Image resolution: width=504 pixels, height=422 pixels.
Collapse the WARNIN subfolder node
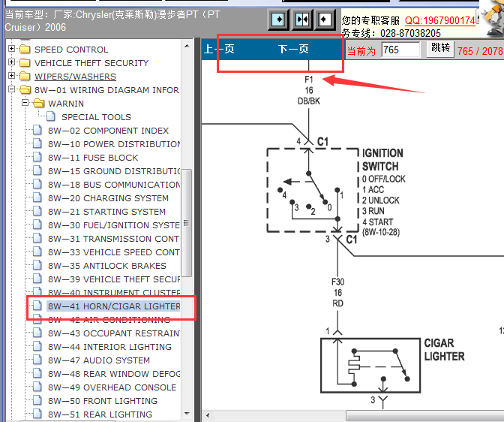(25, 103)
